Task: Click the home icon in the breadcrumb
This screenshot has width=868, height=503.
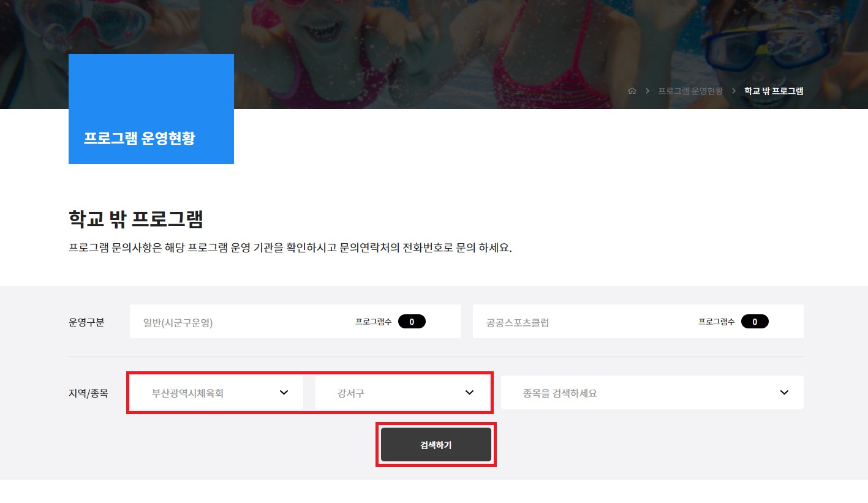Action: [632, 91]
